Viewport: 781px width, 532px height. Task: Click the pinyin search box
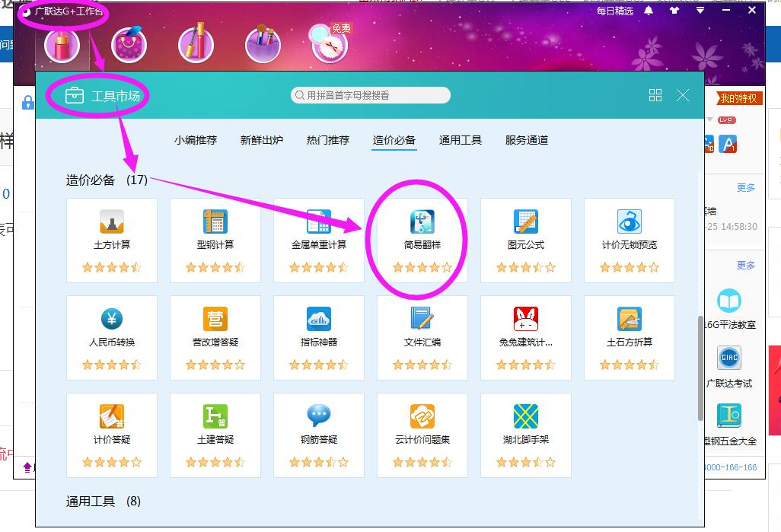(371, 95)
